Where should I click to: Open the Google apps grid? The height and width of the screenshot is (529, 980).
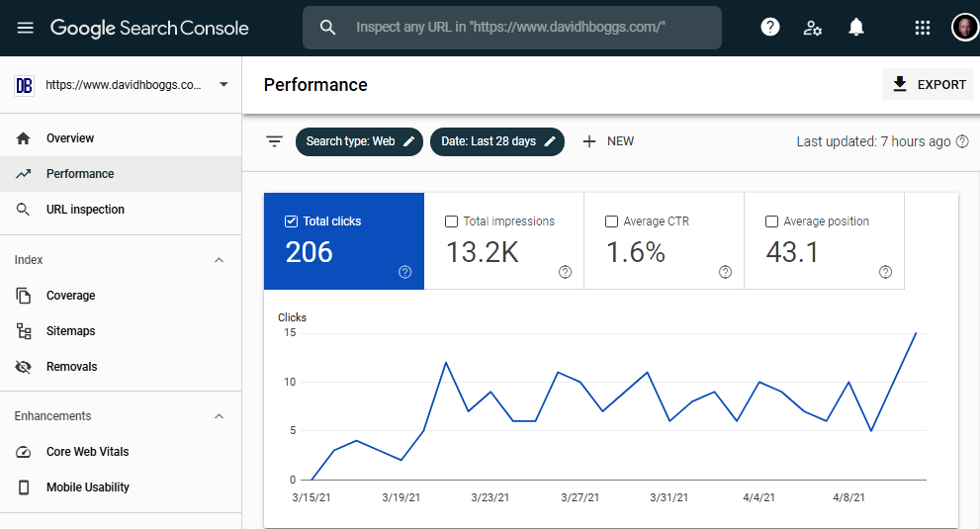click(923, 28)
